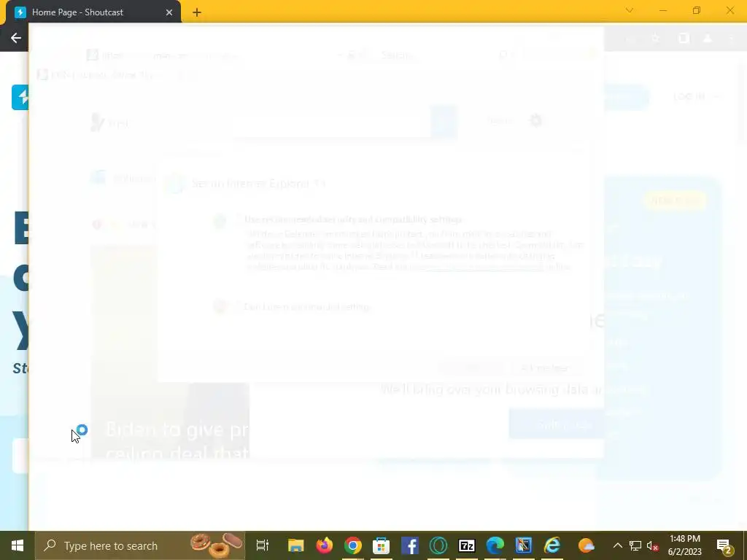Open the weather widget in the taskbar
Viewport: 747px width, 560px height.
pyautogui.click(x=587, y=545)
